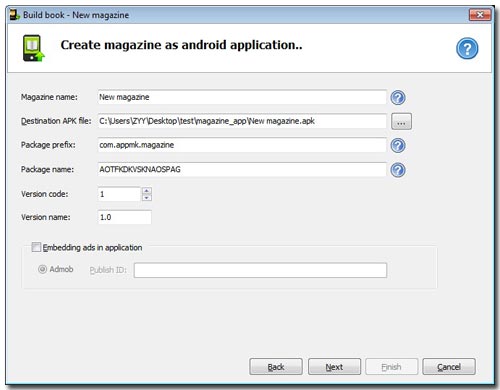
Task: Click the Destination APK file field
Action: [242, 121]
